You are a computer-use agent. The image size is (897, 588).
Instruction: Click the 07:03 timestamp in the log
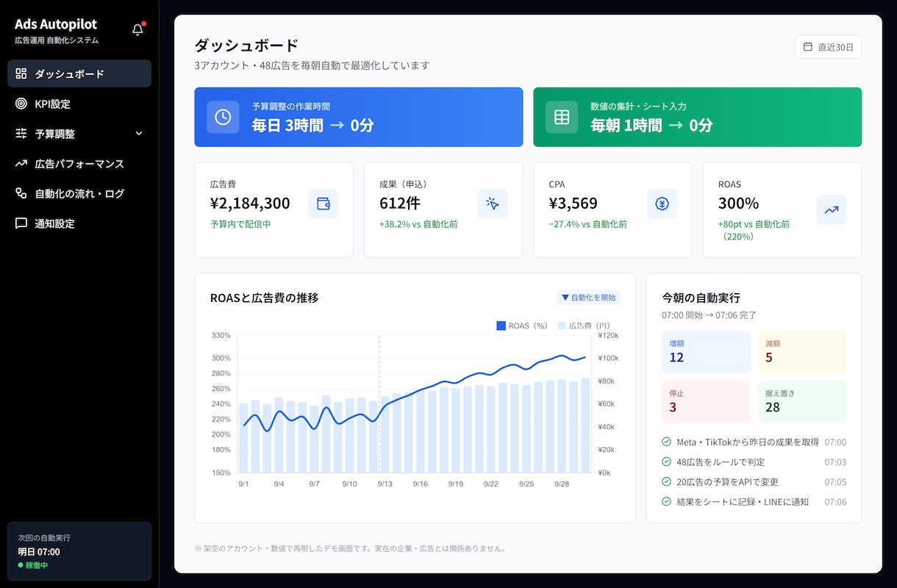pos(835,462)
